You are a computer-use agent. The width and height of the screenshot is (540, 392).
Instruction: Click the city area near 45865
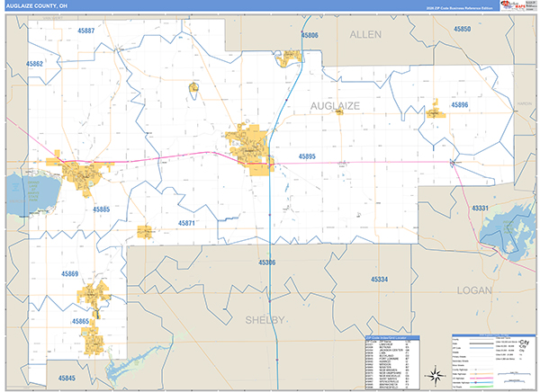tap(92, 340)
